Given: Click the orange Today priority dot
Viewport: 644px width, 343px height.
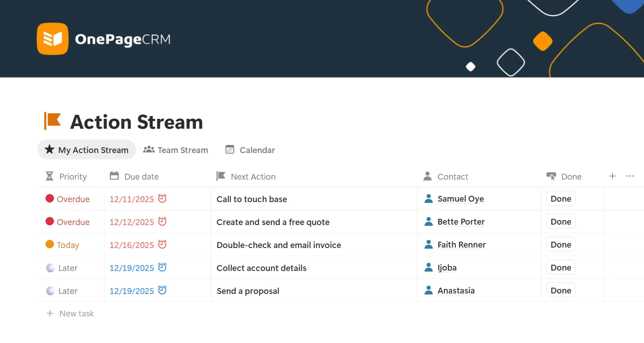Looking at the screenshot, I should 50,244.
